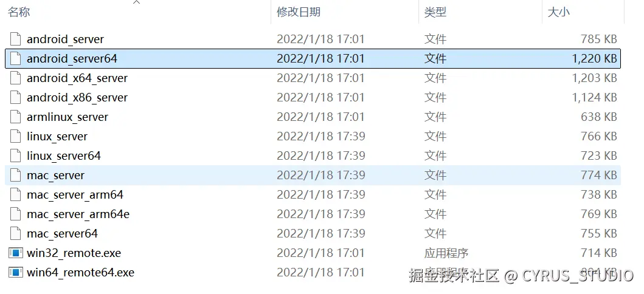This screenshot has height=294, width=644.
Task: Sort files by the 类型 column header
Action: point(435,12)
